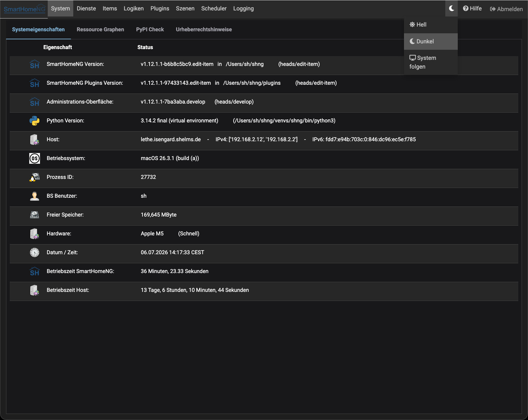
Task: Open the Urheberrechtshinweise tab
Action: pyautogui.click(x=204, y=30)
